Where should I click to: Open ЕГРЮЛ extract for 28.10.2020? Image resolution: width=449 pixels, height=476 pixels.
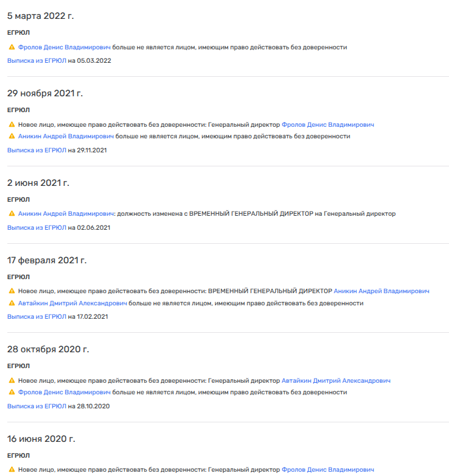click(x=37, y=406)
